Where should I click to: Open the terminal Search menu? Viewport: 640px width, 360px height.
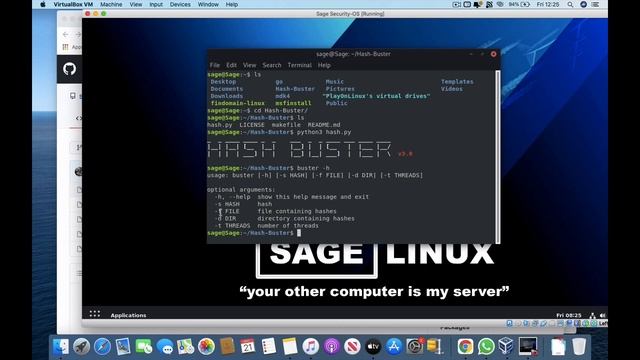(x=272, y=65)
